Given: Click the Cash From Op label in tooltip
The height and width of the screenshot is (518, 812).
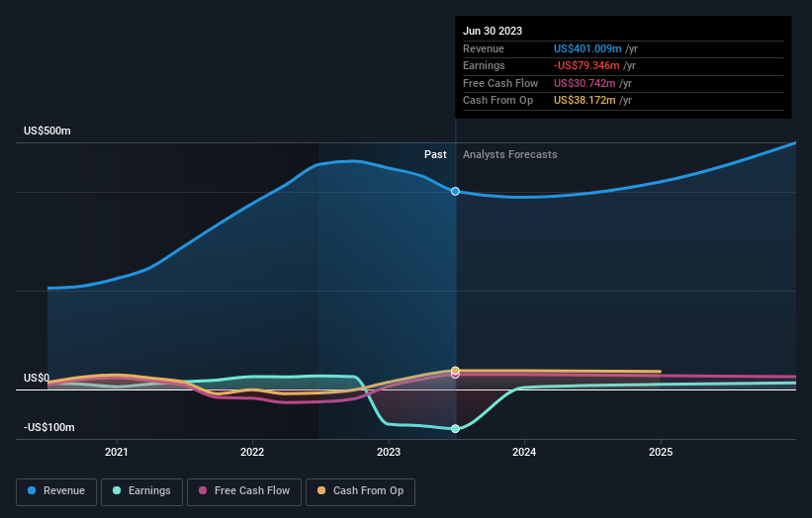Looking at the screenshot, I should pyautogui.click(x=497, y=101).
